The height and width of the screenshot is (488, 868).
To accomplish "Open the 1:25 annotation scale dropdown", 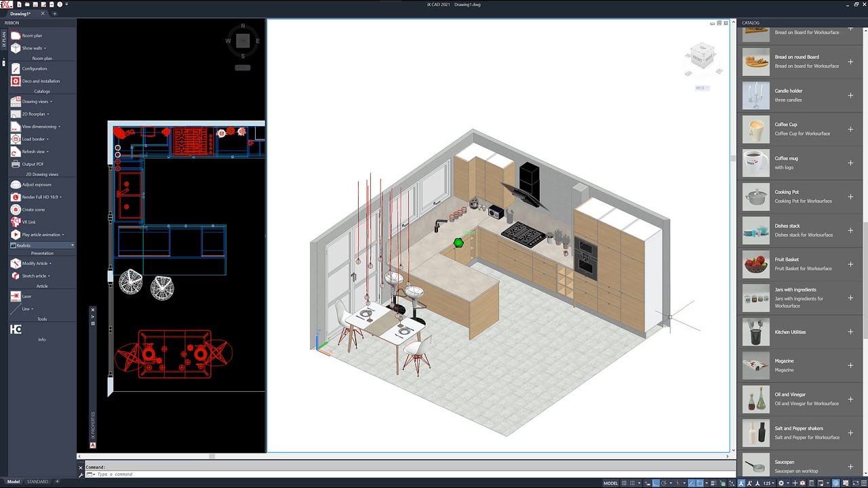I will pyautogui.click(x=768, y=483).
